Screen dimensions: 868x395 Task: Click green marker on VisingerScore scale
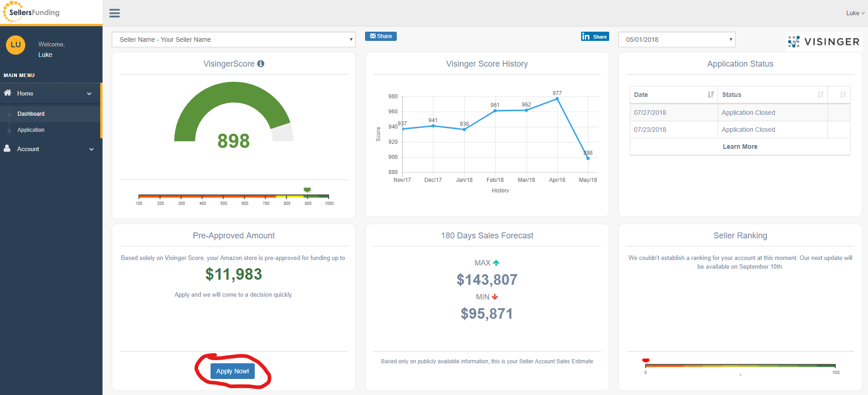(x=307, y=190)
